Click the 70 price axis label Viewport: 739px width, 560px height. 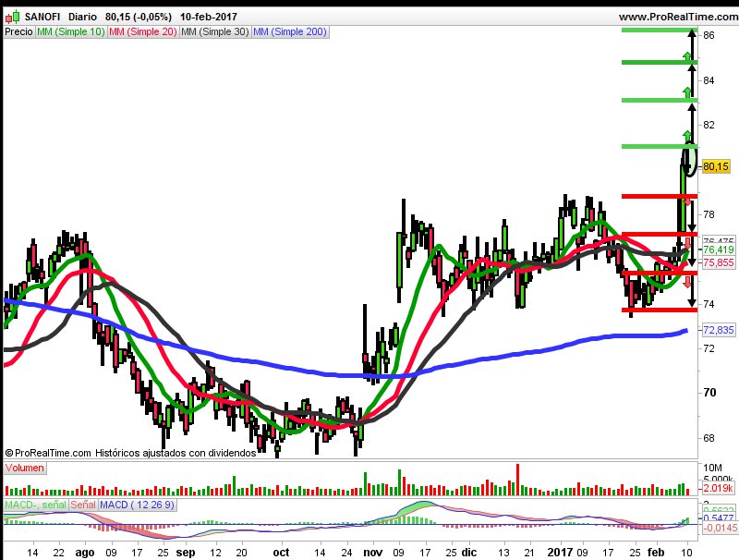(709, 393)
